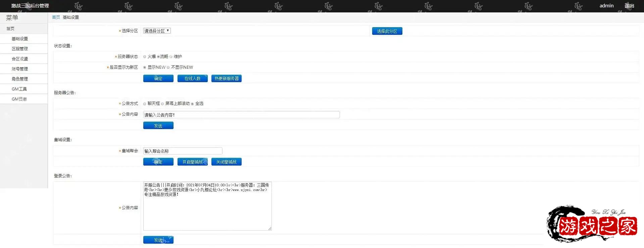Open the 请选择分区 dropdown

point(157,31)
